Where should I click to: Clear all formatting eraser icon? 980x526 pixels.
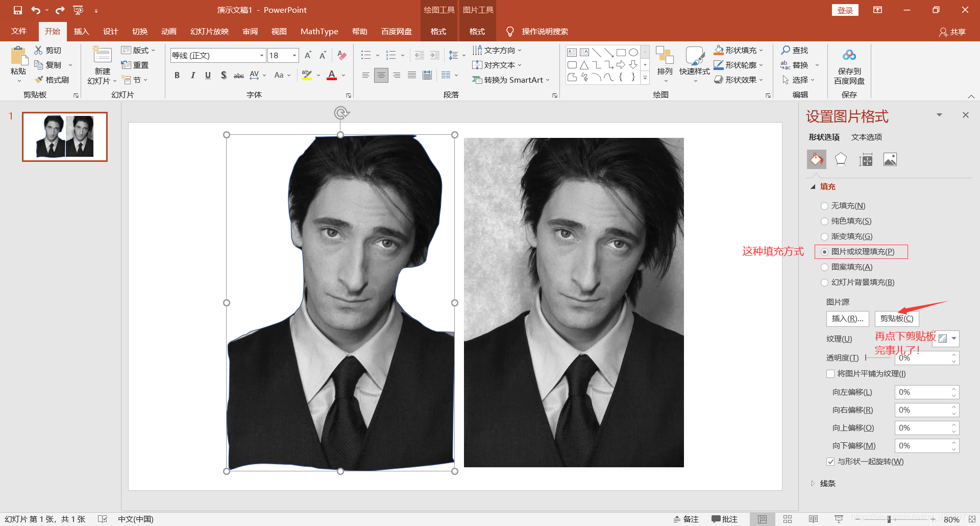pyautogui.click(x=341, y=55)
